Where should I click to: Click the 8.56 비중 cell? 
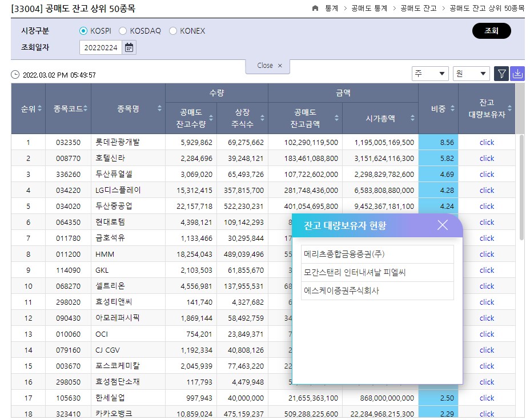coord(439,143)
